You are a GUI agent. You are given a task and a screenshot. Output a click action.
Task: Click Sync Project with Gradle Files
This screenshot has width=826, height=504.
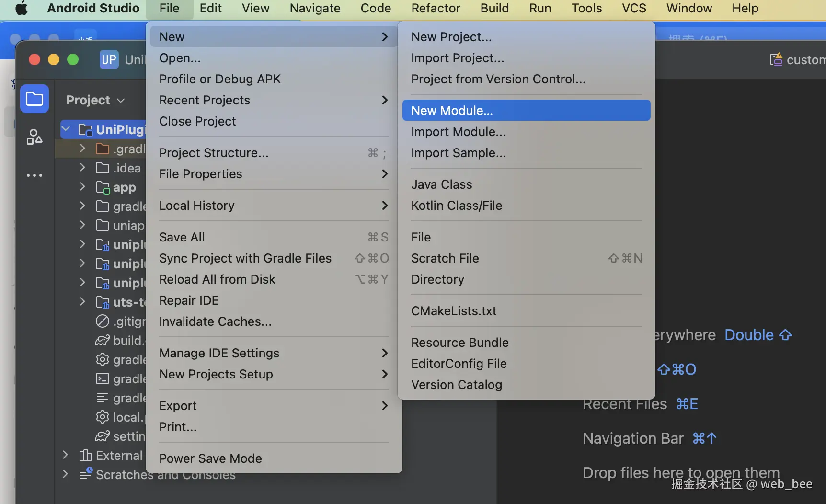pyautogui.click(x=245, y=258)
